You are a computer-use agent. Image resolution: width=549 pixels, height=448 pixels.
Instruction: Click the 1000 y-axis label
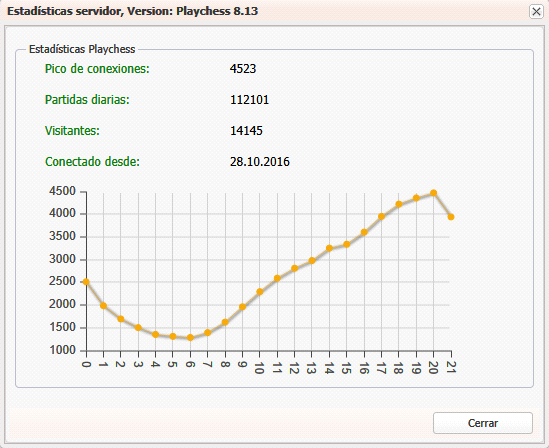[62, 350]
